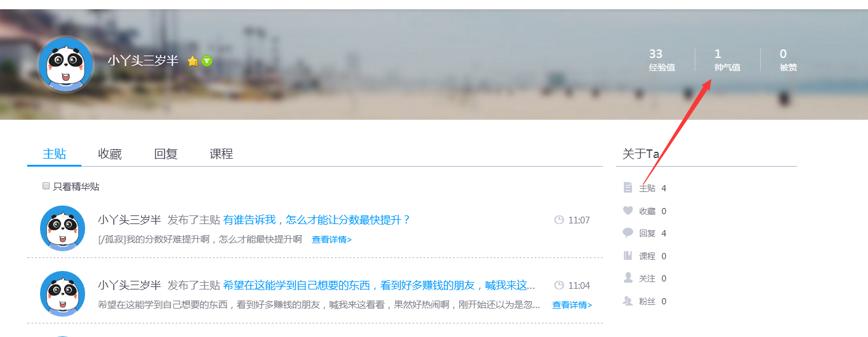
Task: Enable the 只看精华贴 checkbox
Action: point(46,186)
